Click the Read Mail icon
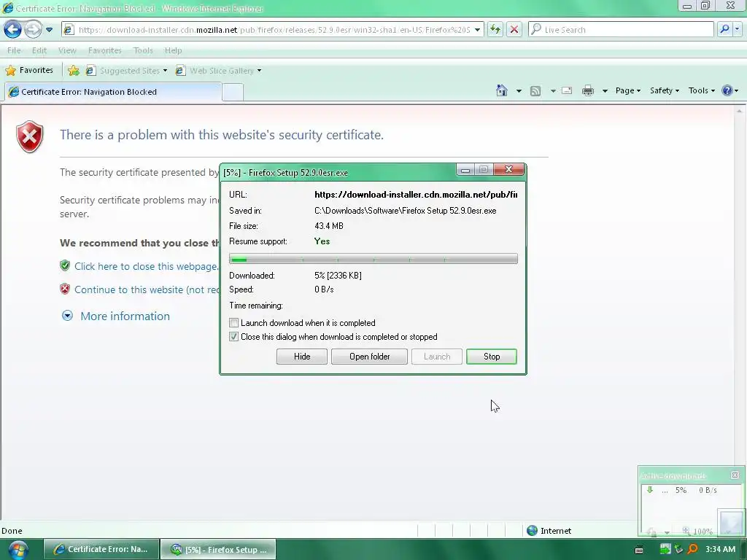 (566, 90)
